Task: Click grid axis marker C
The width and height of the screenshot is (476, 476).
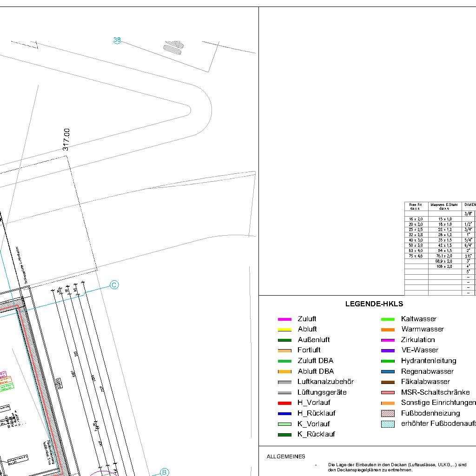Action: tap(114, 285)
